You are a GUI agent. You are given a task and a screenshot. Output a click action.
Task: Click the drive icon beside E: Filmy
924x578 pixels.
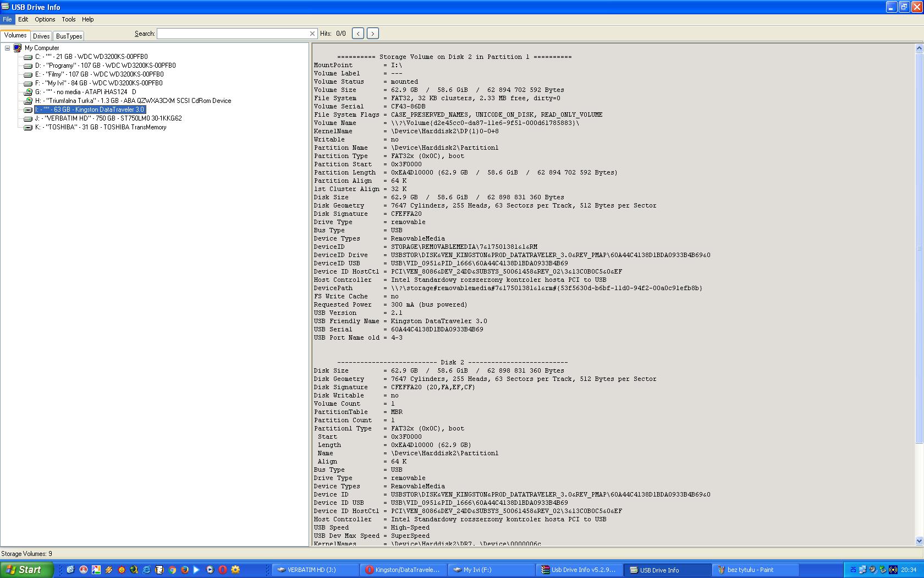[x=28, y=75]
